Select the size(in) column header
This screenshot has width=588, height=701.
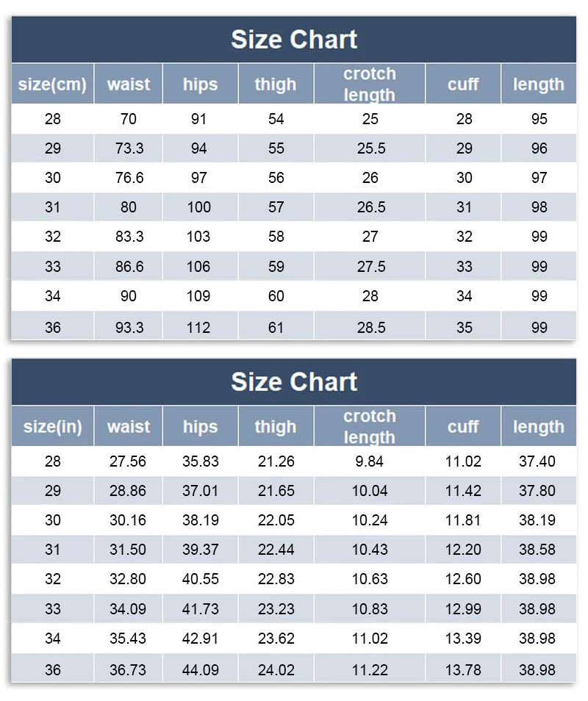click(x=53, y=427)
